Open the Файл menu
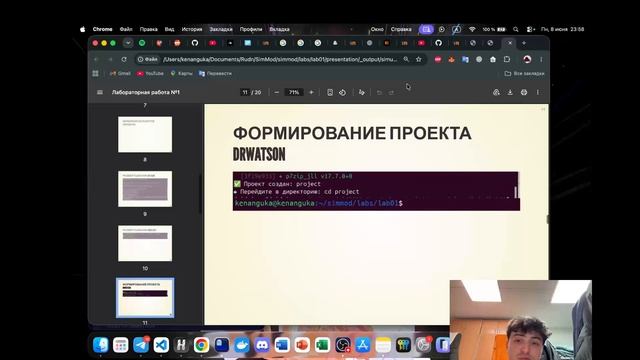The width and height of the screenshot is (640, 360). click(x=126, y=29)
